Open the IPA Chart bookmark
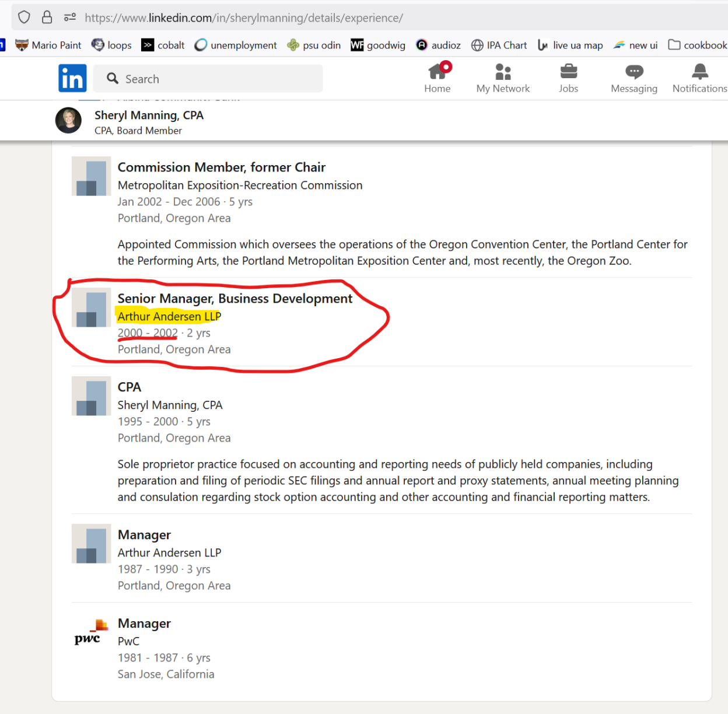 pyautogui.click(x=499, y=45)
